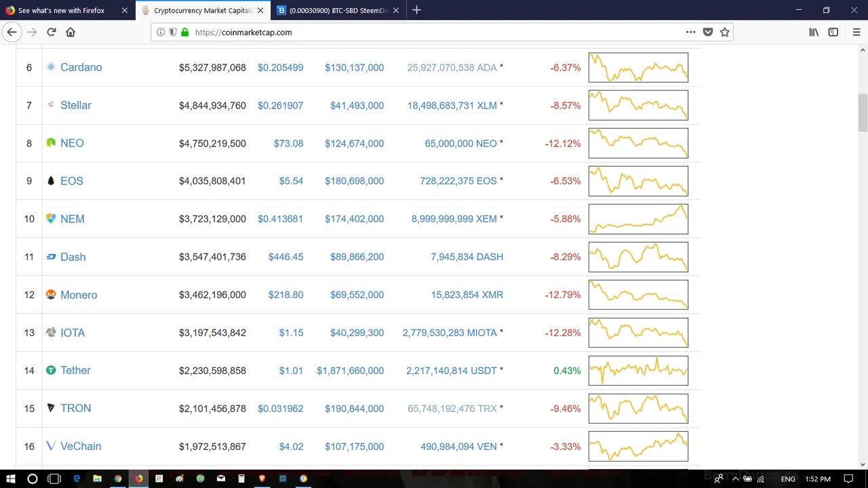Open the VeChain coin page
This screenshot has height=488, width=868.
coord(81,447)
